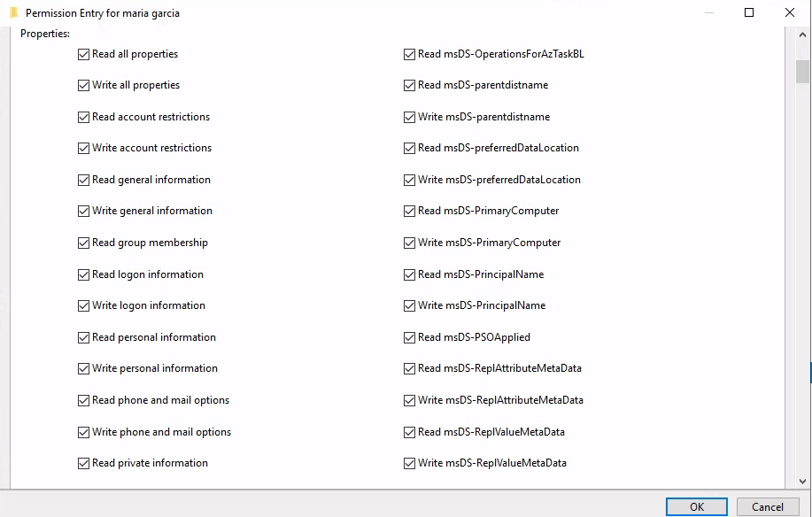The width and height of the screenshot is (812, 517).
Task: Toggle Read msDS-preferredDataLocation checkbox
Action: [x=409, y=149]
